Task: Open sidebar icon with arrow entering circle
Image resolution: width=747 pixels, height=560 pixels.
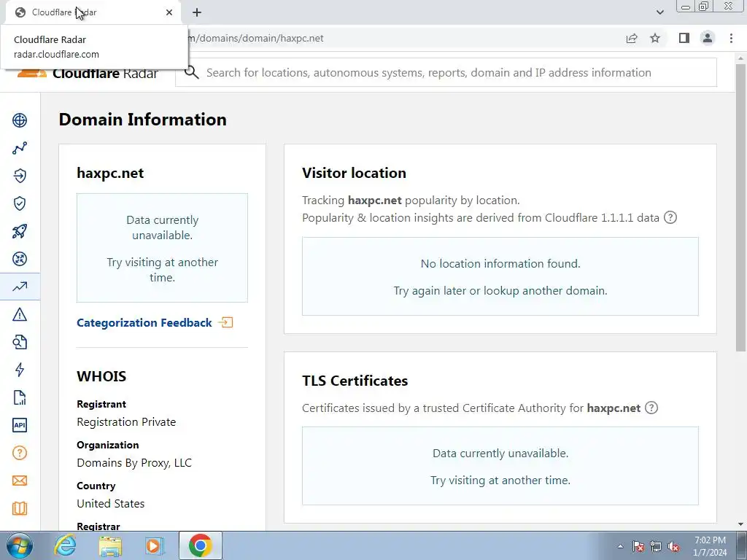Action: tap(20, 176)
